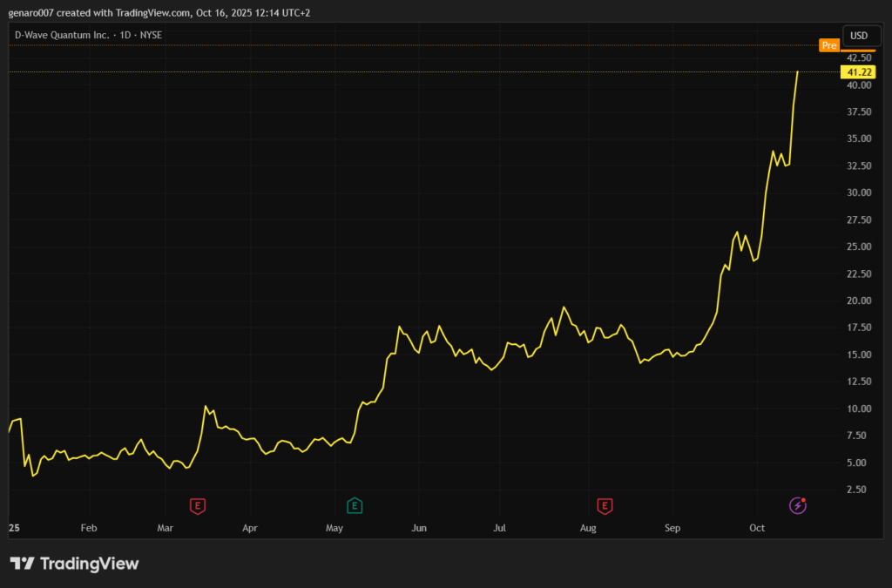The image size is (892, 588).
Task: Click the Jul label on time axis
Action: click(x=500, y=528)
